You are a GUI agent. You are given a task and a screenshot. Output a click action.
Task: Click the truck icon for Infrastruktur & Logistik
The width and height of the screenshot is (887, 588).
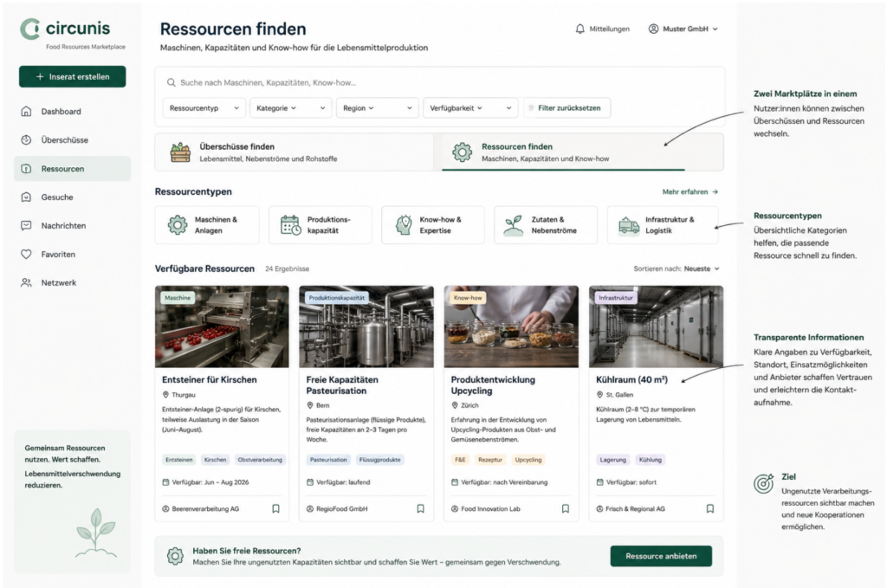[x=629, y=225]
